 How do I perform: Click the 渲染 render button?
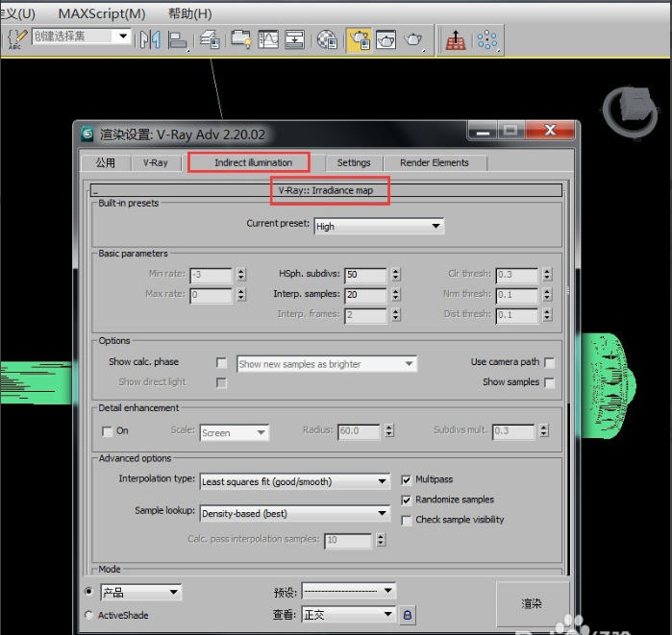532,603
